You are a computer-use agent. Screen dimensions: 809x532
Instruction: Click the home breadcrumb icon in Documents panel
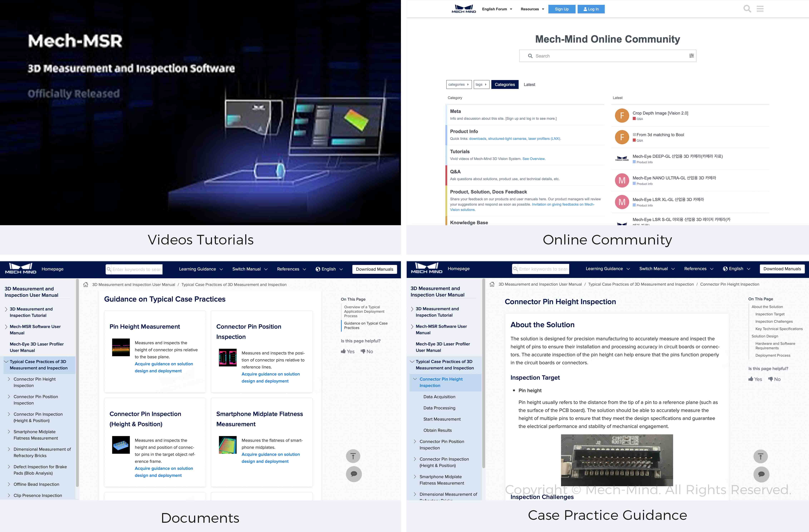point(86,284)
